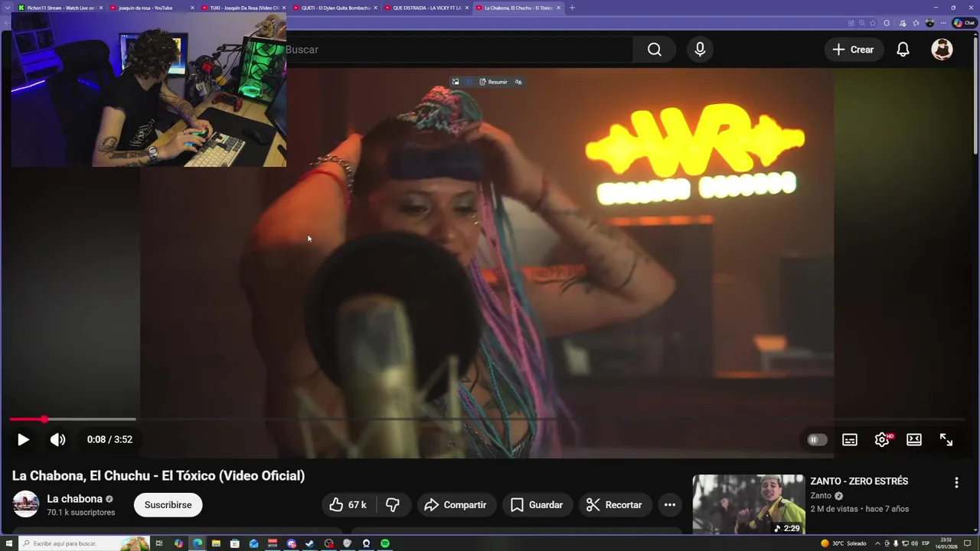Like the video with thumbs up

pos(348,505)
